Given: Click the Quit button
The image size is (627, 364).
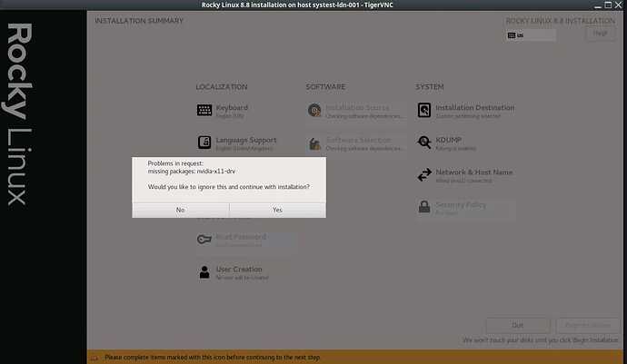Looking at the screenshot, I should pos(518,325).
